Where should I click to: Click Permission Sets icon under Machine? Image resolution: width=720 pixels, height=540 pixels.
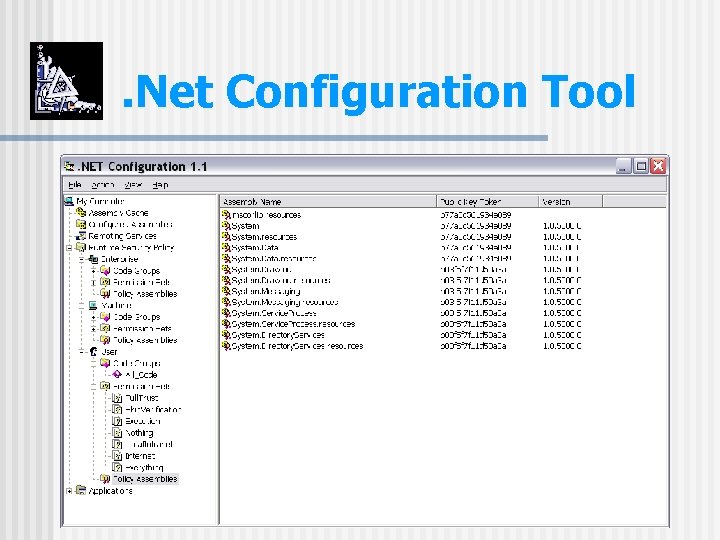[105, 328]
